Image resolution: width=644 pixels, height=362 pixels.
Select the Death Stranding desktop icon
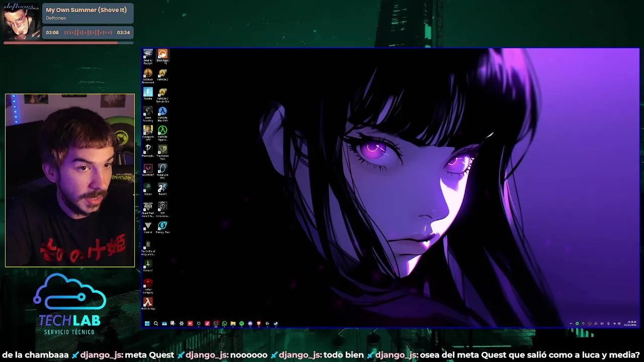pyautogui.click(x=148, y=114)
